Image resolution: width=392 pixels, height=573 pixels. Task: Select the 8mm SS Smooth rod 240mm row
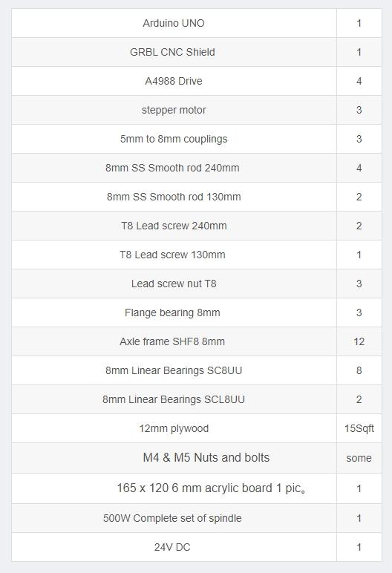[197, 168]
